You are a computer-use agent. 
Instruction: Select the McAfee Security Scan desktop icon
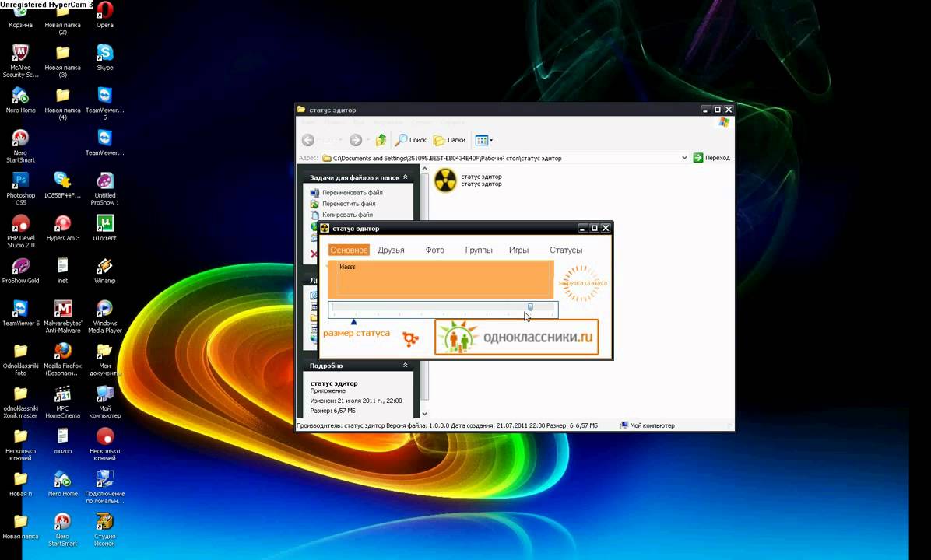pyautogui.click(x=20, y=61)
